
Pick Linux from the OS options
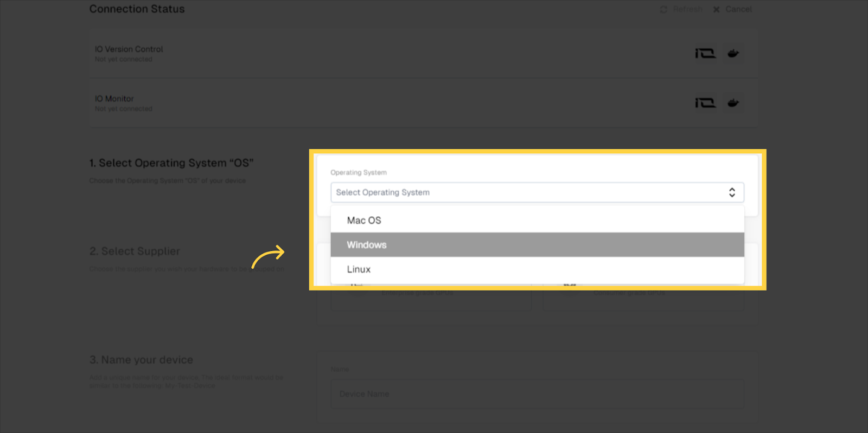[x=537, y=269]
